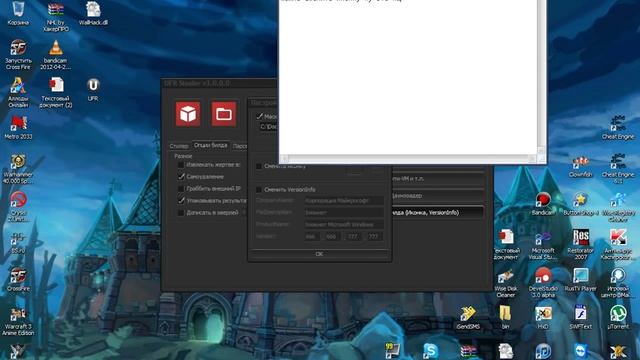Open the Warcraft 3 Anime Edition shortcut
Screen dimensions: 640x360
pos(18,320)
